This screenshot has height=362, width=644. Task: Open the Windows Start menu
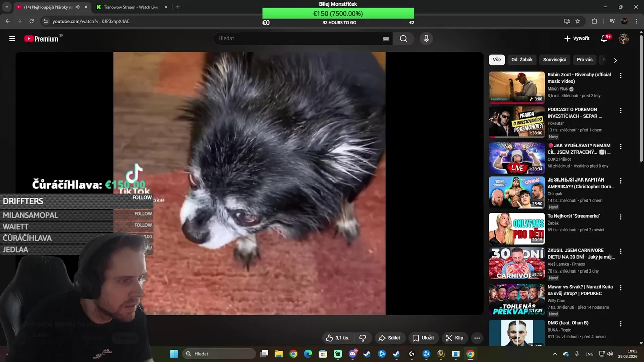click(x=174, y=354)
